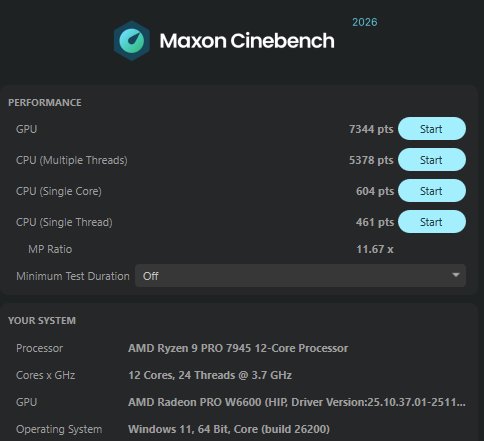This screenshot has height=441, width=484.
Task: Click the PERFORMANCE section heading
Action: [x=45, y=103]
